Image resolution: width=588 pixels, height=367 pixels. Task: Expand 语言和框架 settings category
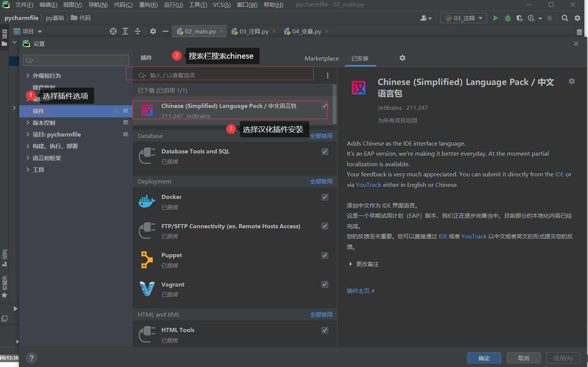[x=28, y=158]
